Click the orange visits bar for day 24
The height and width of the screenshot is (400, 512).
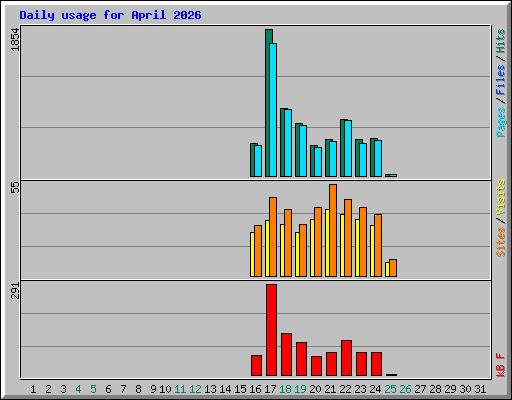pyautogui.click(x=378, y=245)
